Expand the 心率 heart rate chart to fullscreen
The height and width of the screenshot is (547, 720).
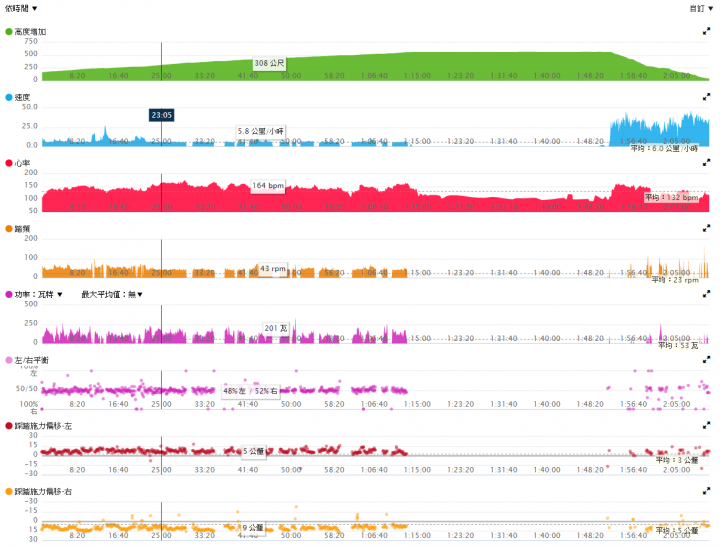(706, 163)
